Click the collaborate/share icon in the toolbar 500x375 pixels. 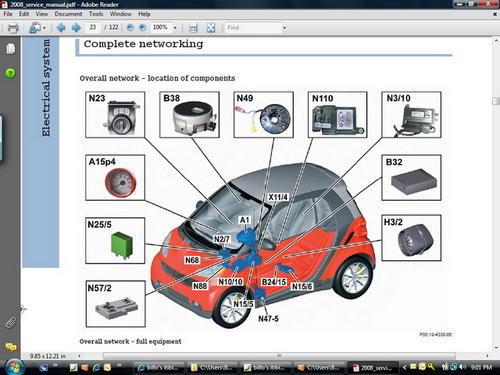35,28
